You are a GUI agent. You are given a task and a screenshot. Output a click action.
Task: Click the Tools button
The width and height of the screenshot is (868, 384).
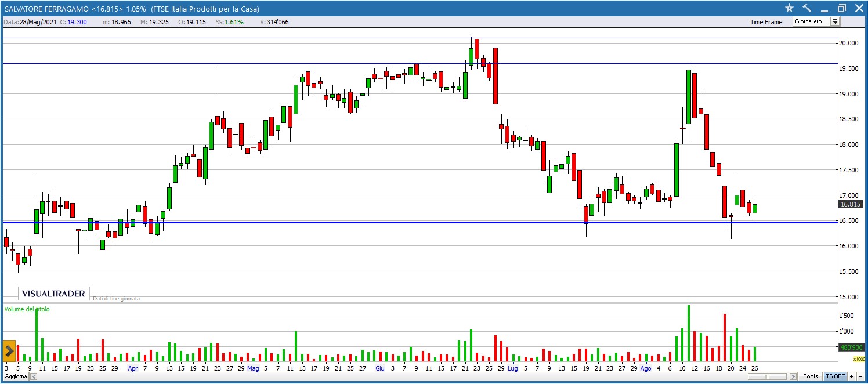click(811, 376)
